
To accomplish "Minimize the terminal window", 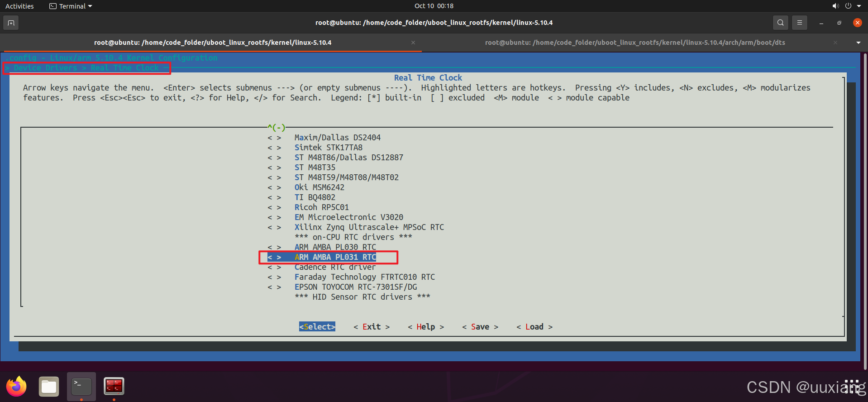I will coord(821,23).
